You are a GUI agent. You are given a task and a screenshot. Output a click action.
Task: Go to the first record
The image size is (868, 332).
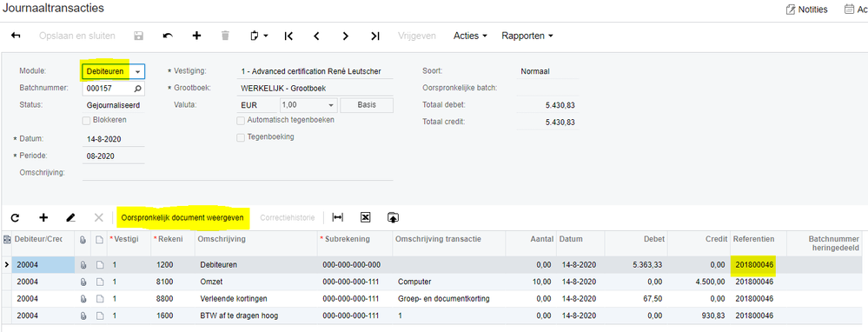click(288, 36)
